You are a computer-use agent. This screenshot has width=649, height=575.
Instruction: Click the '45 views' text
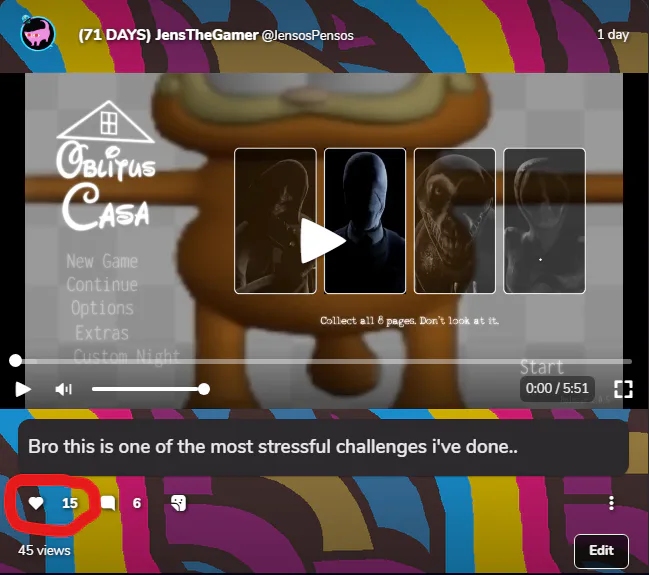(x=44, y=550)
